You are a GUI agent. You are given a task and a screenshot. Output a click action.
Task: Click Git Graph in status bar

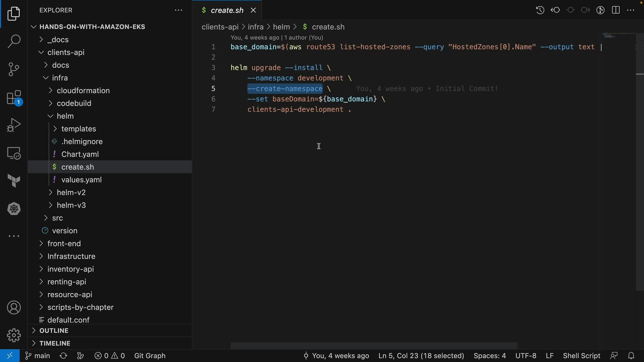tap(150, 356)
